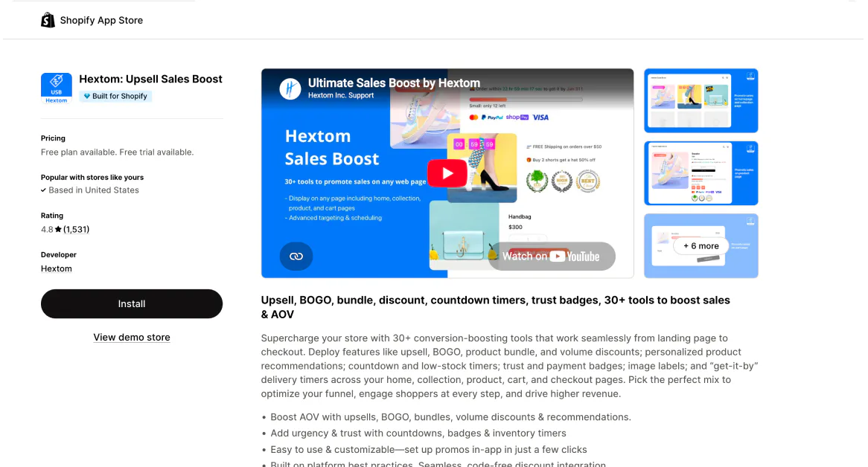
Task: Click the 'Add urgency & trust' bullet text
Action: point(418,434)
